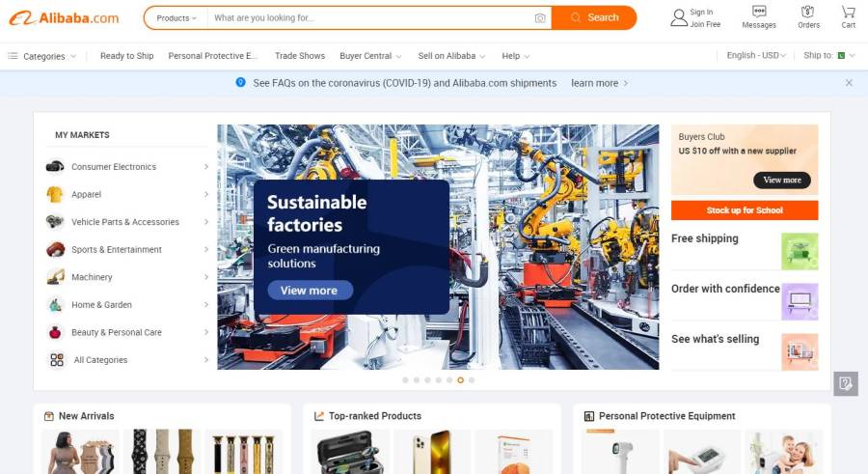Click the orange Search button
This screenshot has height=474, width=868.
594,17
